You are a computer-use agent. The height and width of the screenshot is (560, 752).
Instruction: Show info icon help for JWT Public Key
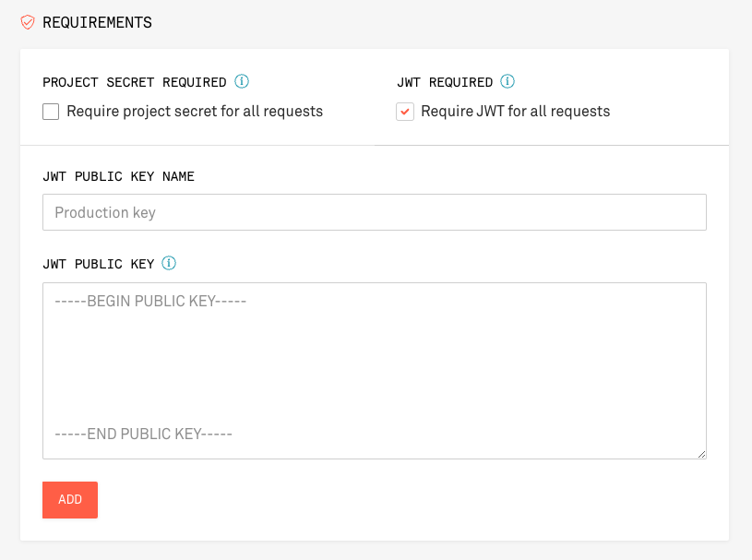click(x=169, y=263)
